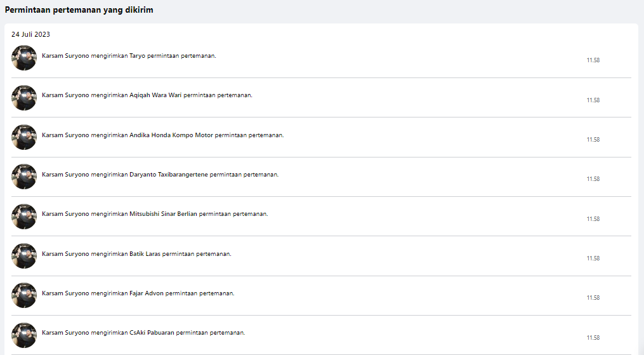Open the Mitsubishi Sinar Berlian link
Image resolution: width=644 pixels, height=355 pixels.
164,214
